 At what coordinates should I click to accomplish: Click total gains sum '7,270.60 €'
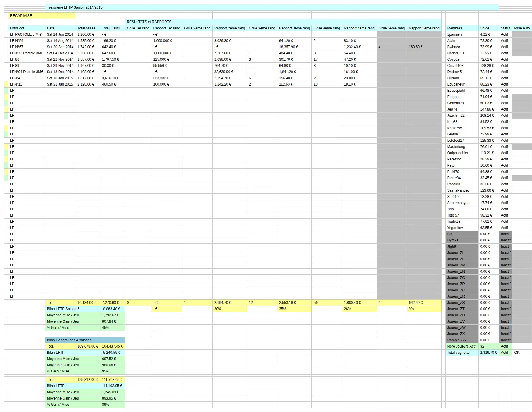coord(112,303)
